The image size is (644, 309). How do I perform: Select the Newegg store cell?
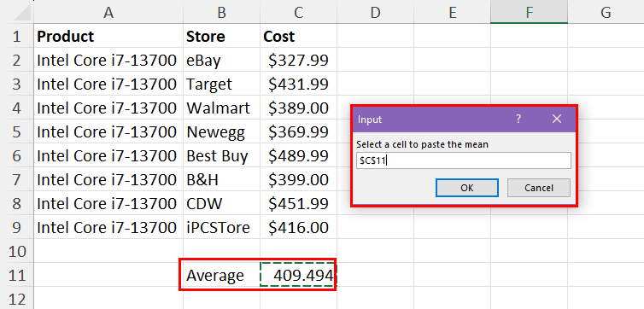coord(221,131)
